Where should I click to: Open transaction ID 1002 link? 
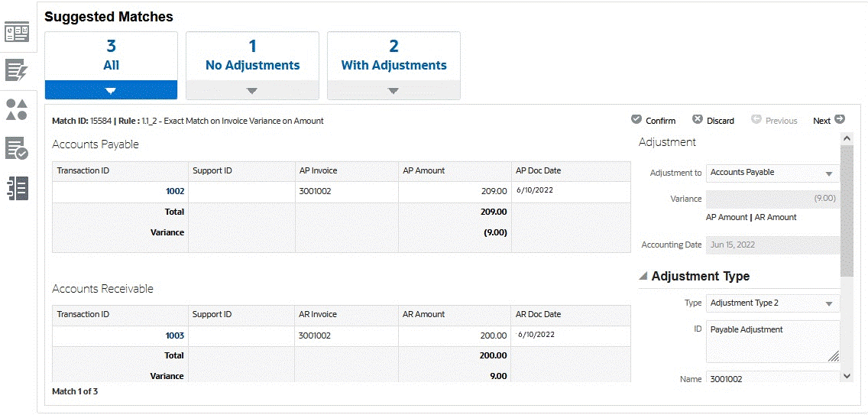(x=175, y=191)
